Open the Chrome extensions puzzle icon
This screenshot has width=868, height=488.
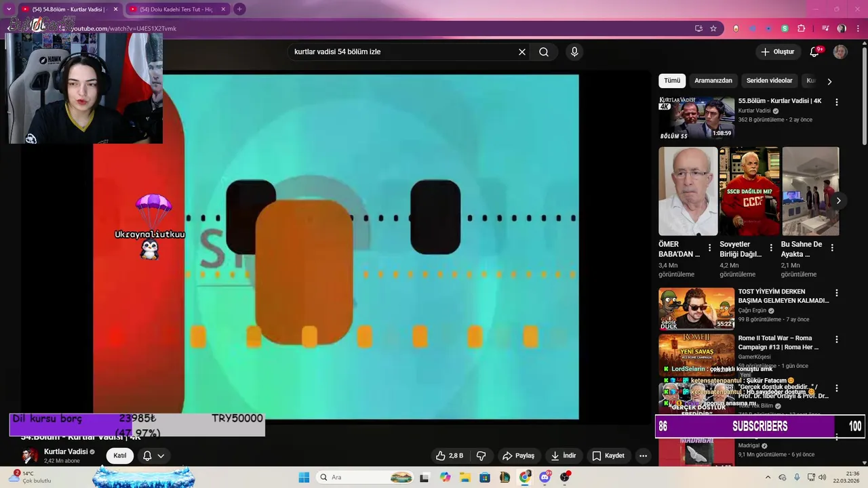(x=802, y=28)
